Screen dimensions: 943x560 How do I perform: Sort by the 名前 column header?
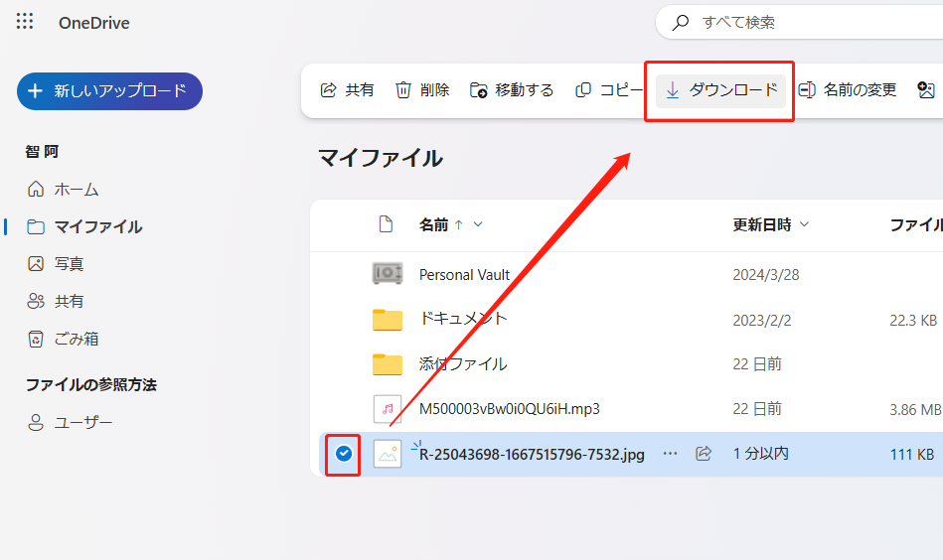[433, 224]
